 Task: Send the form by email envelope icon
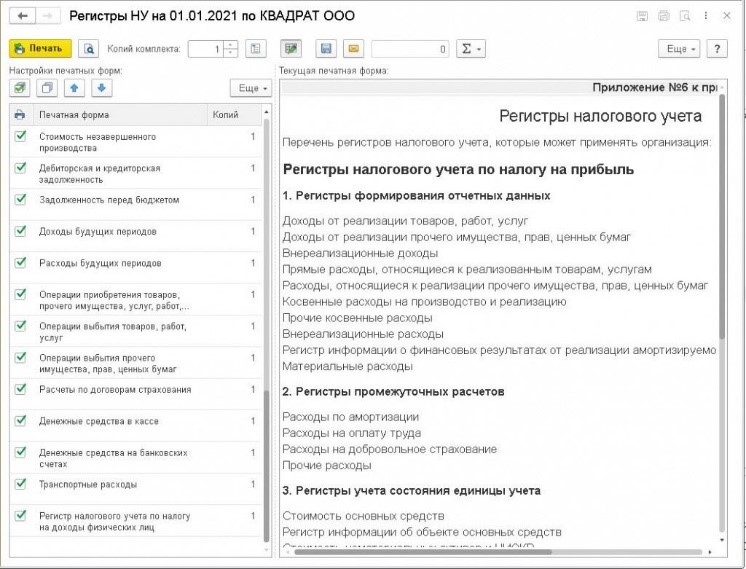(x=352, y=48)
